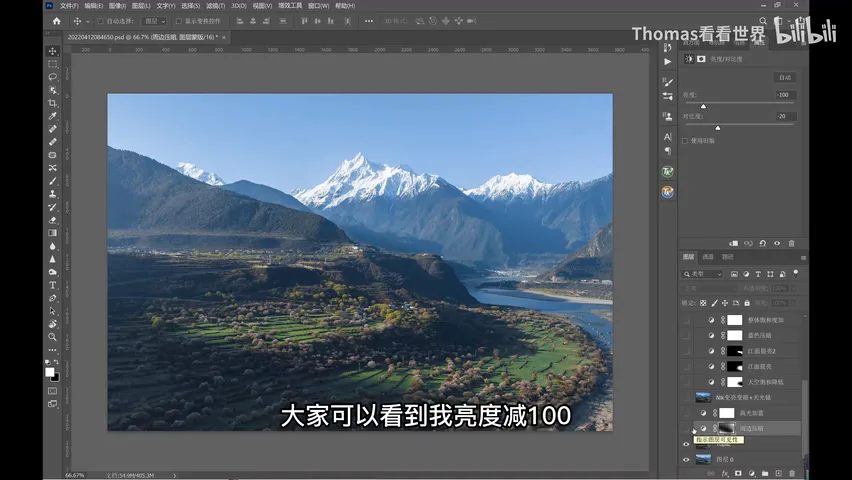
Task: Open the green TK panel icon
Action: [x=668, y=172]
